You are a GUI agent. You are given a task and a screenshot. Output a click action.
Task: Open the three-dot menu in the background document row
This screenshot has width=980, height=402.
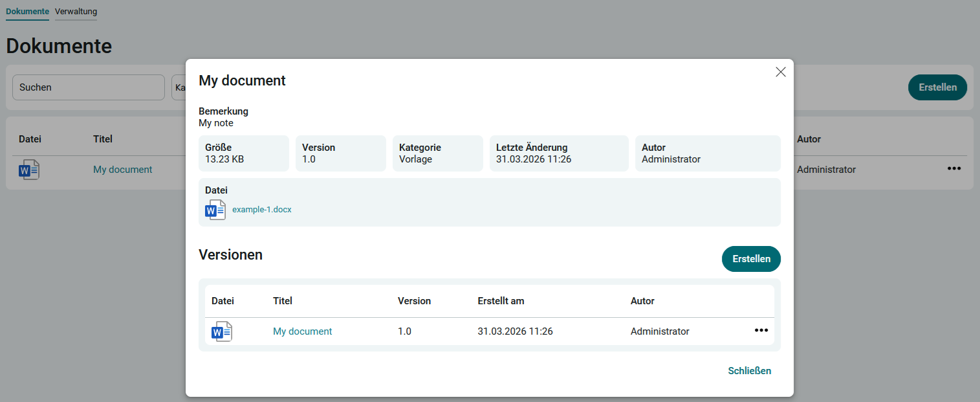click(x=953, y=169)
